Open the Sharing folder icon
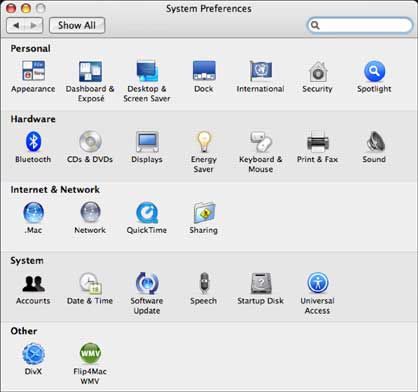 tap(204, 212)
